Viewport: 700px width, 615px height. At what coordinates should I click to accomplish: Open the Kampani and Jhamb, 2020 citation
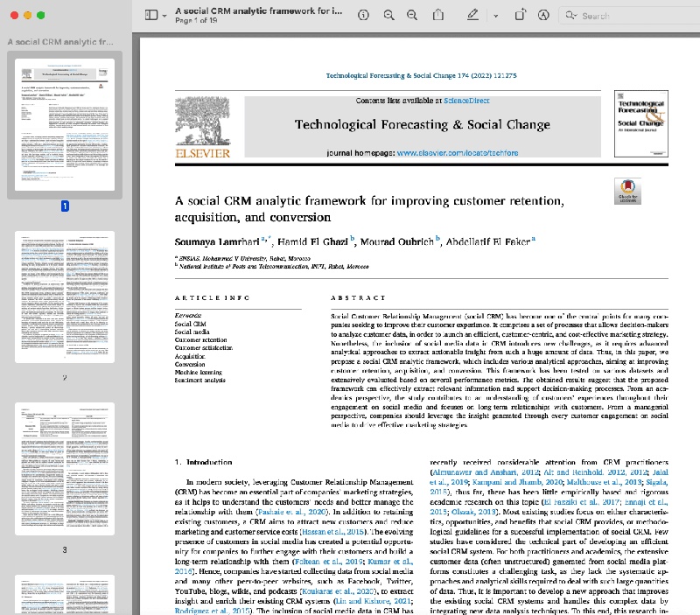[x=517, y=482]
